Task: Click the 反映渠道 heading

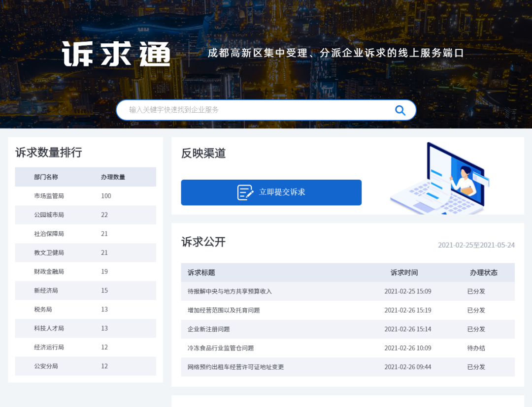Action: tap(203, 153)
